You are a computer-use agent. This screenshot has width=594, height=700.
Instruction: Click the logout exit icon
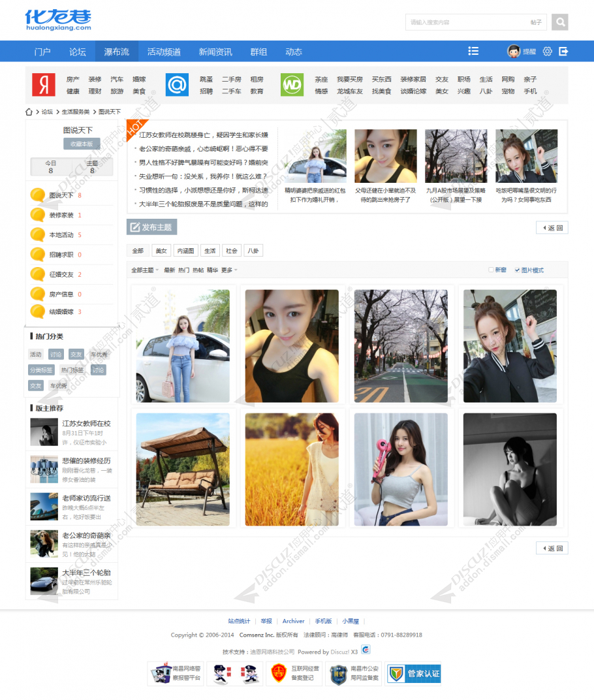coord(563,52)
